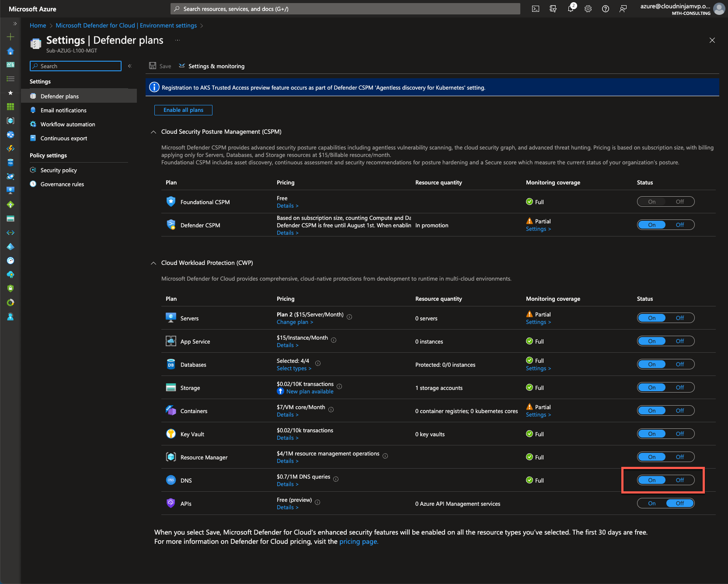
Task: Click Details link for Foundational CSPM
Action: click(x=287, y=206)
